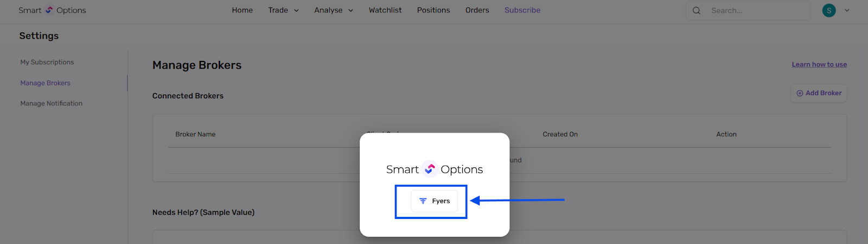The image size is (868, 244).
Task: Click the Smart Options logo in dialog
Action: click(435, 170)
